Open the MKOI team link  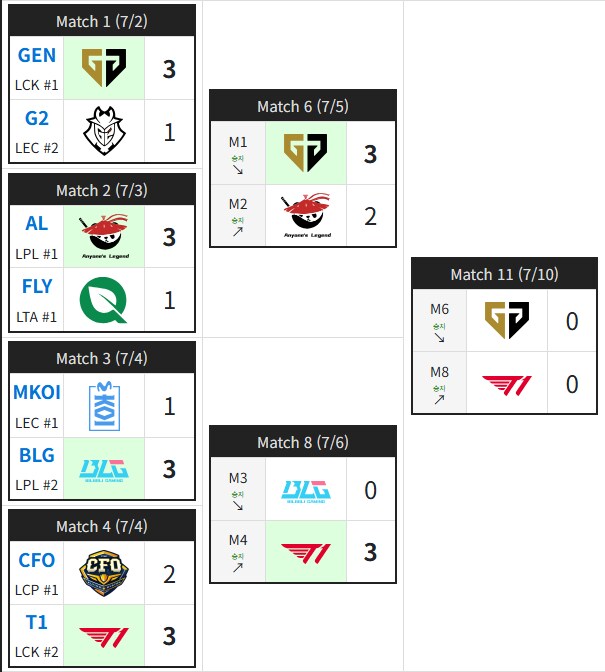click(x=37, y=392)
